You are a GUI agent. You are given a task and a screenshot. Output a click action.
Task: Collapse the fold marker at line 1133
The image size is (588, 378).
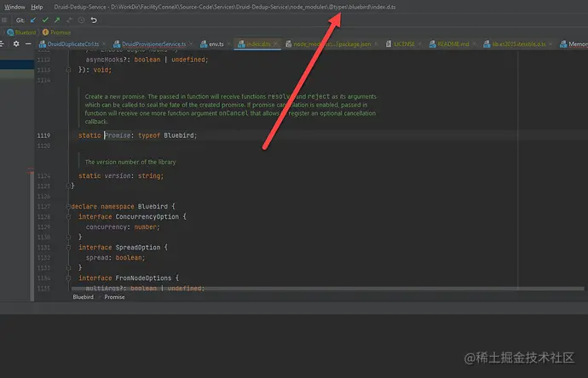coord(68,268)
